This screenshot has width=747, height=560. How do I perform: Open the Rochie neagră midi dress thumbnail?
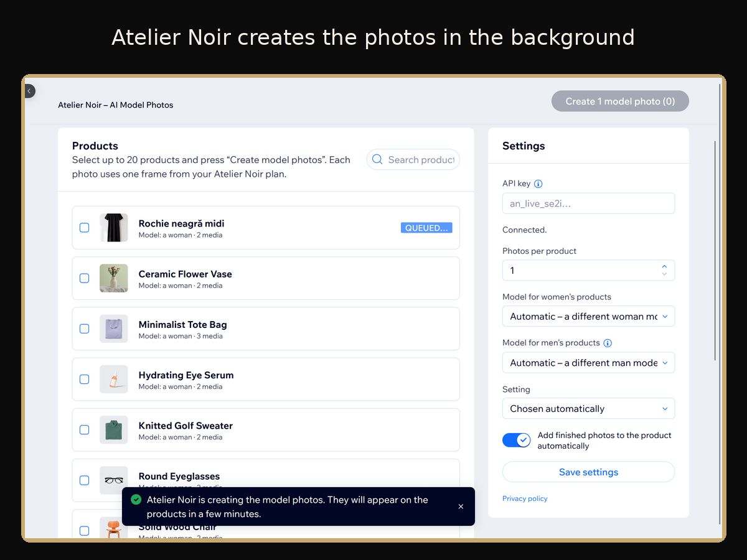[x=114, y=228]
